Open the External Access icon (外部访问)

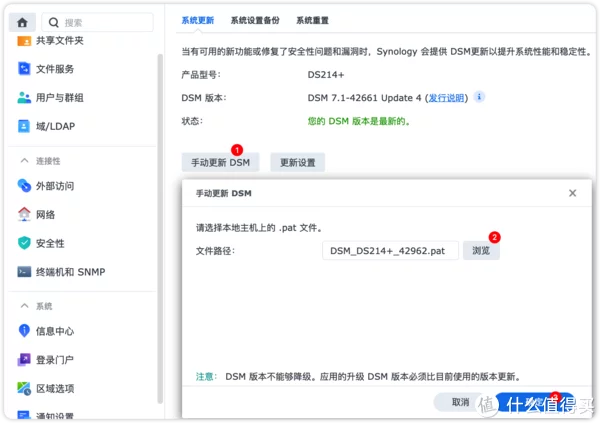pos(24,186)
